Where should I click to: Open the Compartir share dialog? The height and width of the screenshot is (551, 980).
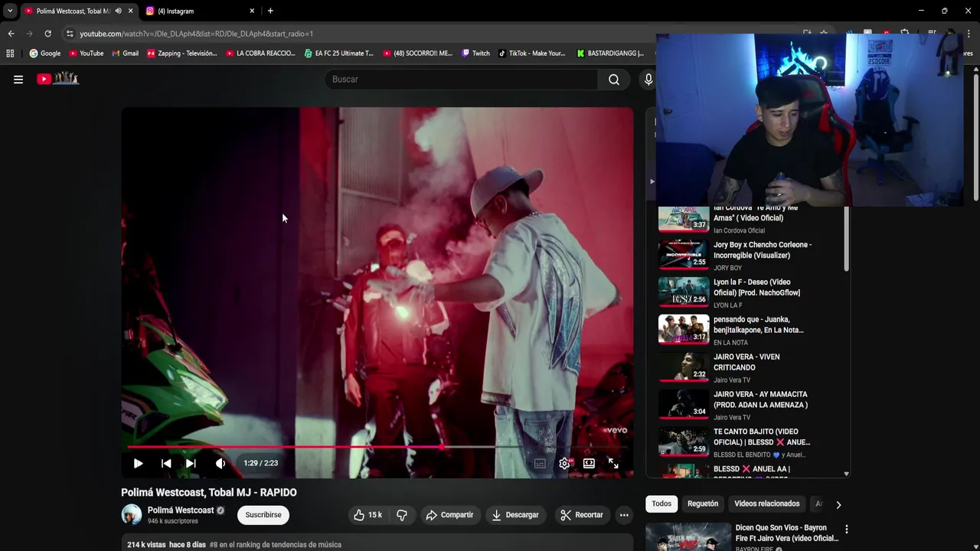point(449,515)
